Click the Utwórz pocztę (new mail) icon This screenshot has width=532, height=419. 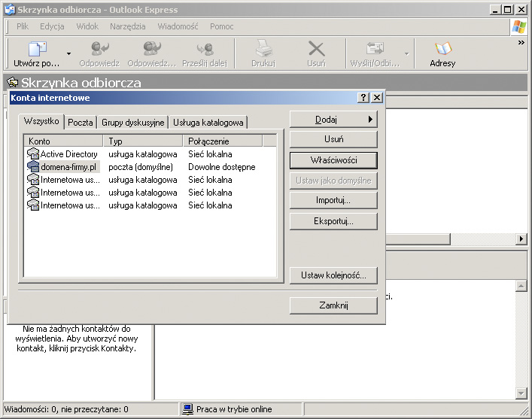(38, 49)
